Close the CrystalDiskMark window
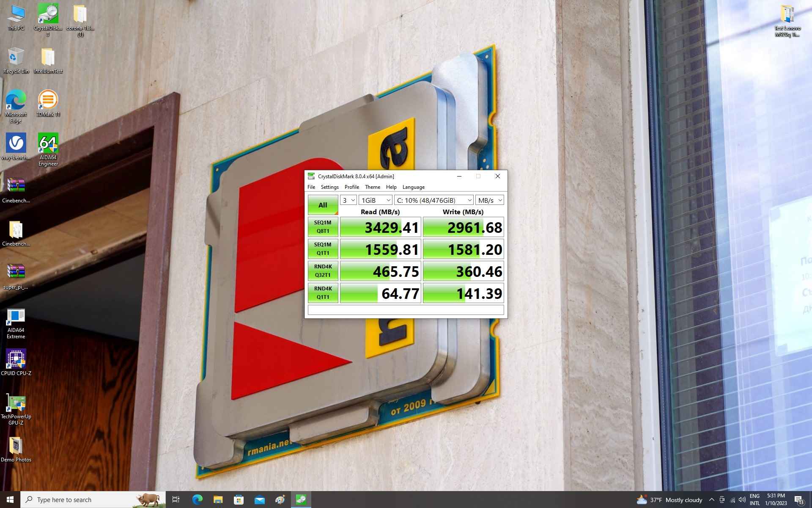This screenshot has height=508, width=812. pos(498,177)
